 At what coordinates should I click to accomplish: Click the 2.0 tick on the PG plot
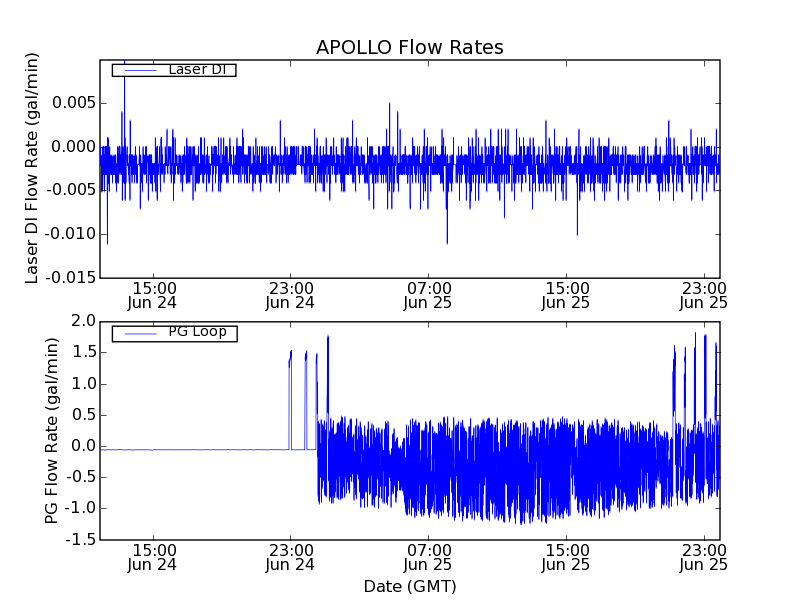pyautogui.click(x=84, y=320)
